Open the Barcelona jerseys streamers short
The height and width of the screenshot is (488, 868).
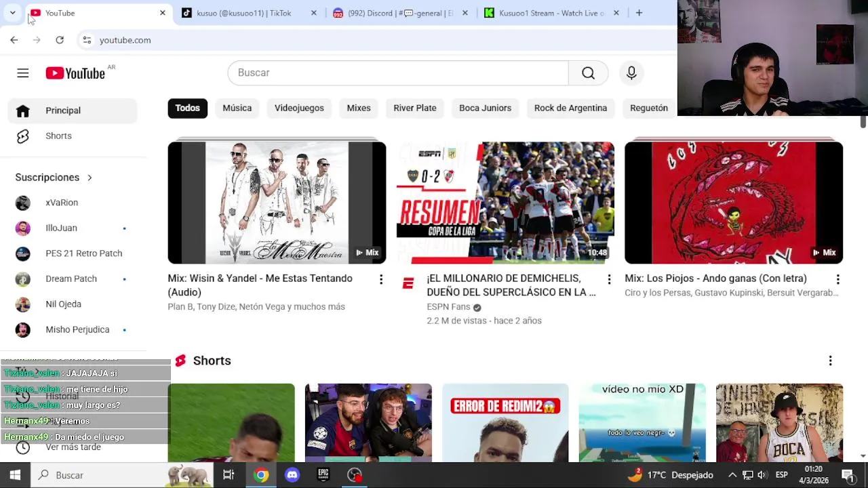(368, 422)
